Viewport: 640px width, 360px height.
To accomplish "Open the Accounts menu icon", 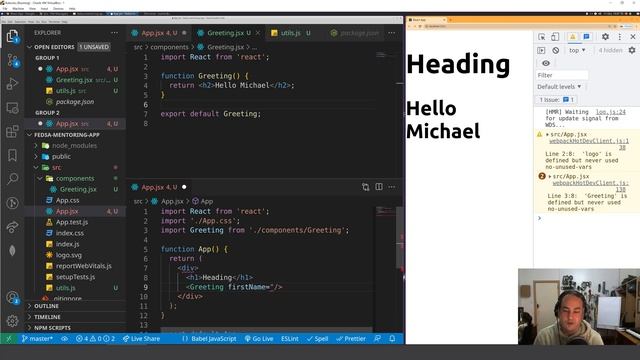I will pyautogui.click(x=12, y=298).
